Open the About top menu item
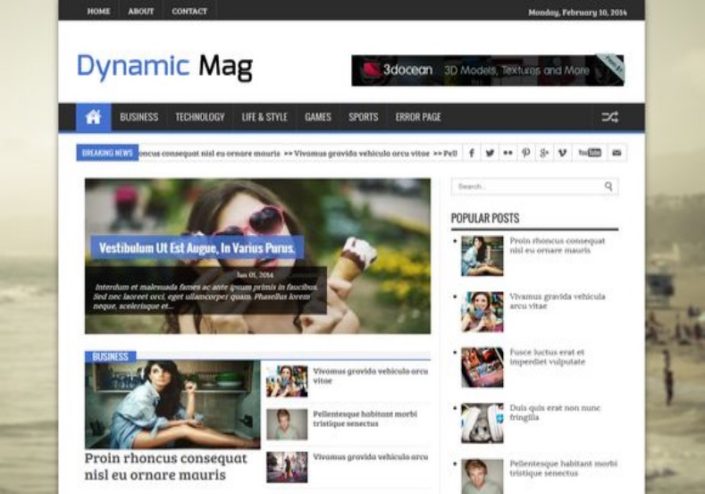 click(141, 11)
